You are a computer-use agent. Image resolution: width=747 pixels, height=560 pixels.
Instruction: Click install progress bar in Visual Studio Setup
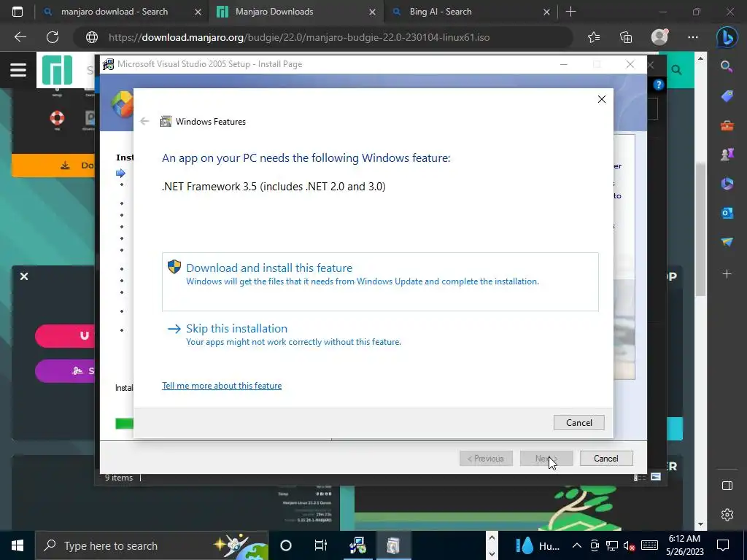[124, 424]
